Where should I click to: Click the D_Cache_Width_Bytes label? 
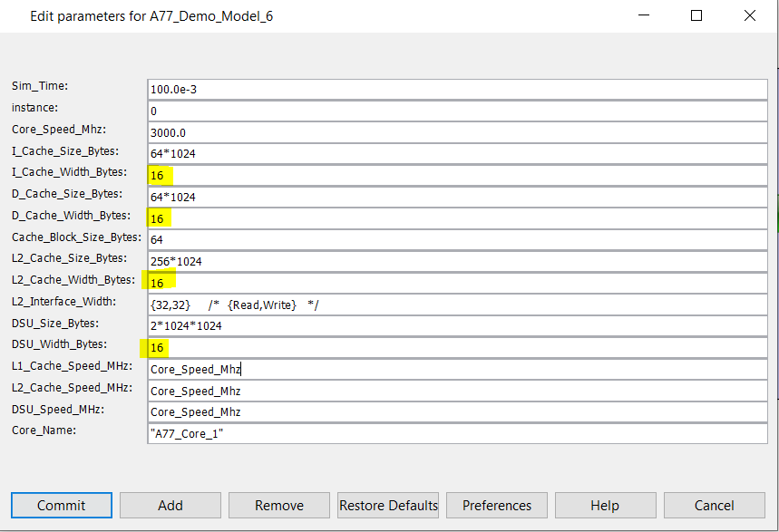coord(71,216)
